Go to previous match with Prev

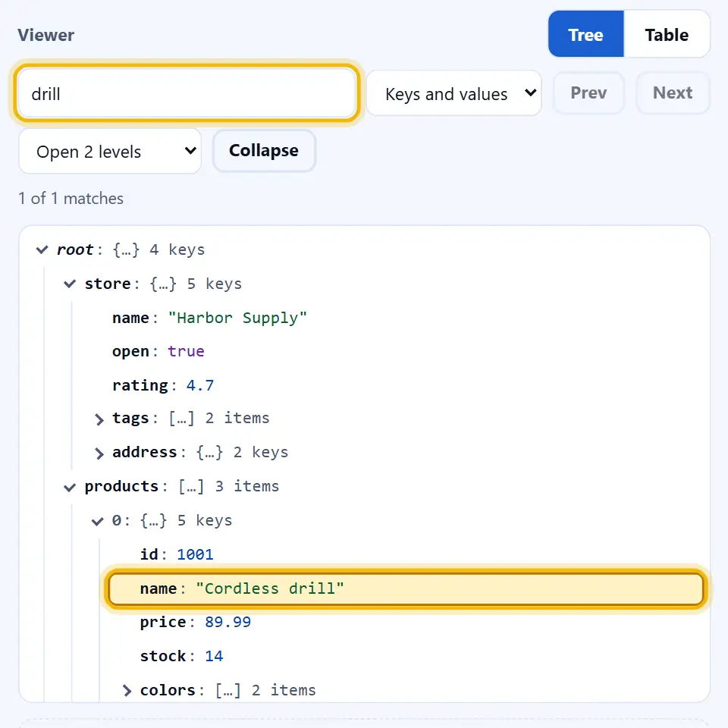coord(588,93)
